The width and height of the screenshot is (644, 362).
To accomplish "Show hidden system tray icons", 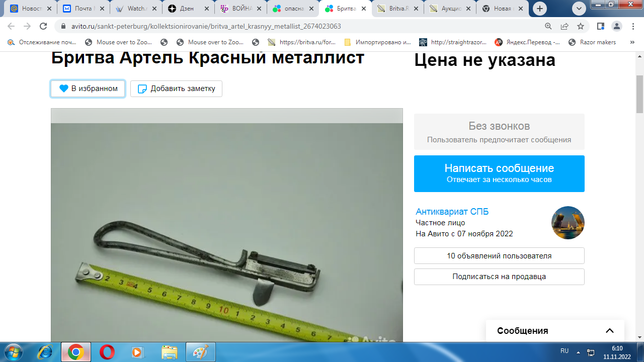I will (x=578, y=352).
